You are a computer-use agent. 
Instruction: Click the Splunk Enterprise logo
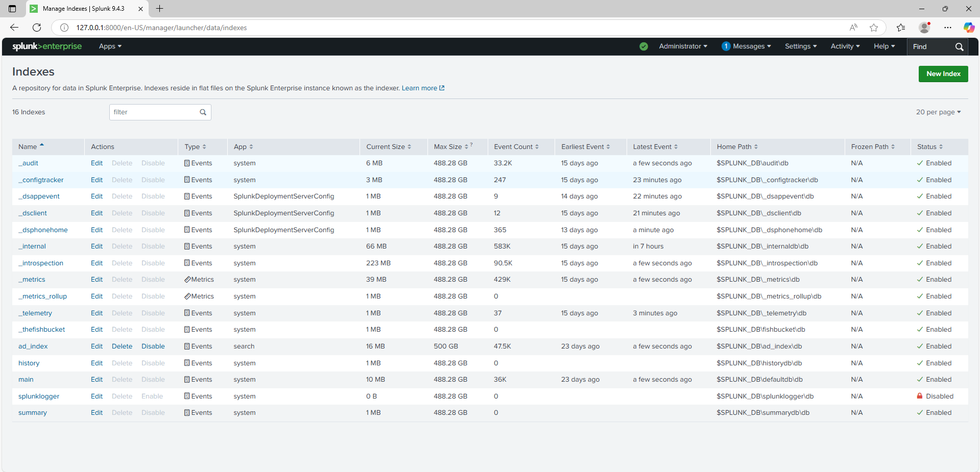pyautogui.click(x=47, y=46)
